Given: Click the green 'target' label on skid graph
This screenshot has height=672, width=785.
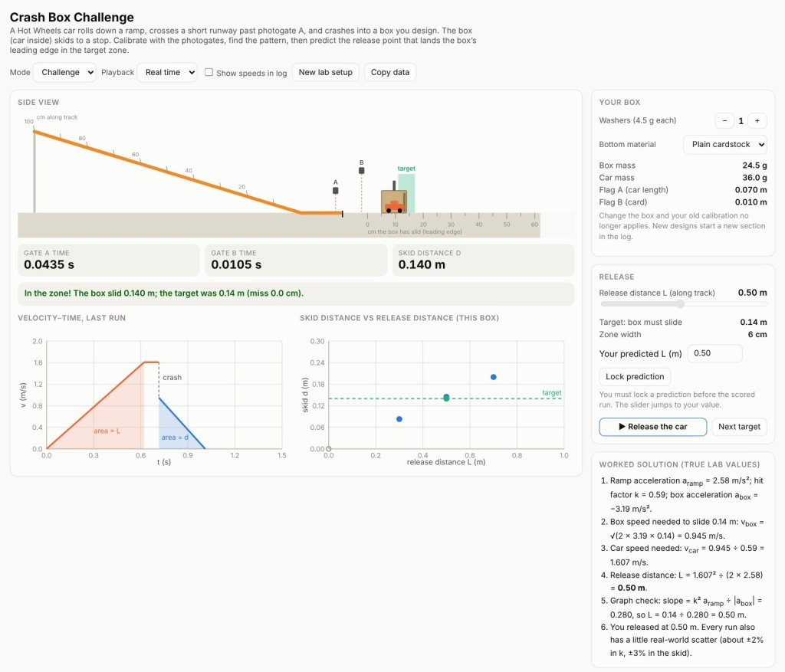Looking at the screenshot, I should 552,393.
